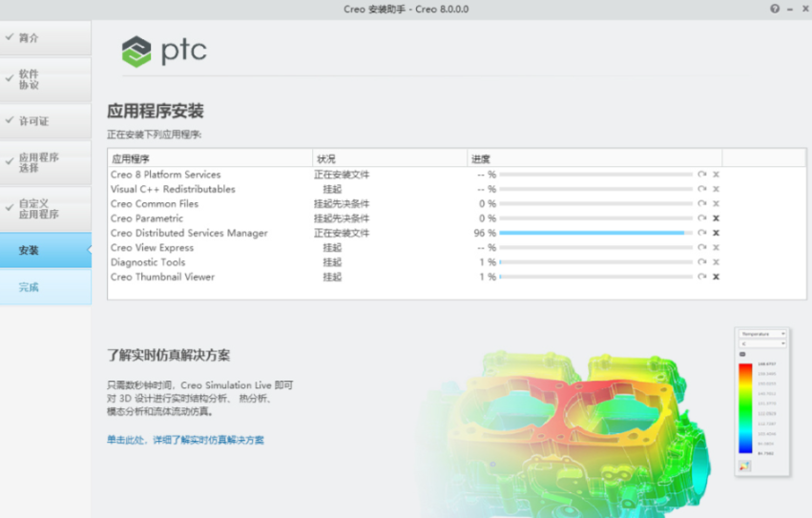Viewport: 812px width, 518px height.
Task: Open the help question mark icon
Action: point(775,9)
